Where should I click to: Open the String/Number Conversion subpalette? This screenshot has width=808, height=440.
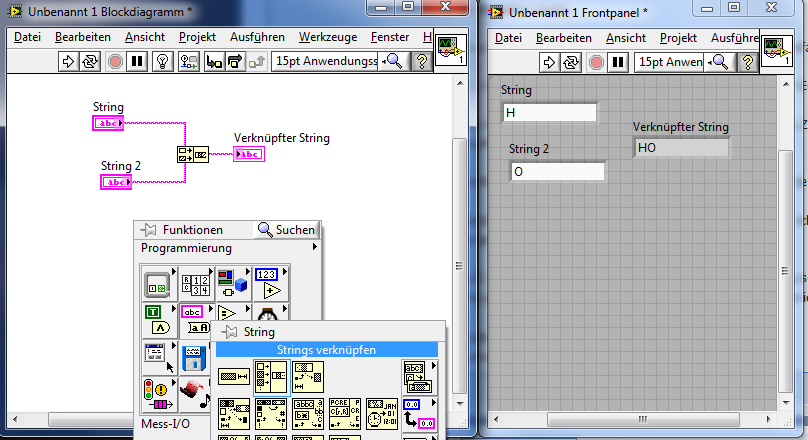pos(419,414)
